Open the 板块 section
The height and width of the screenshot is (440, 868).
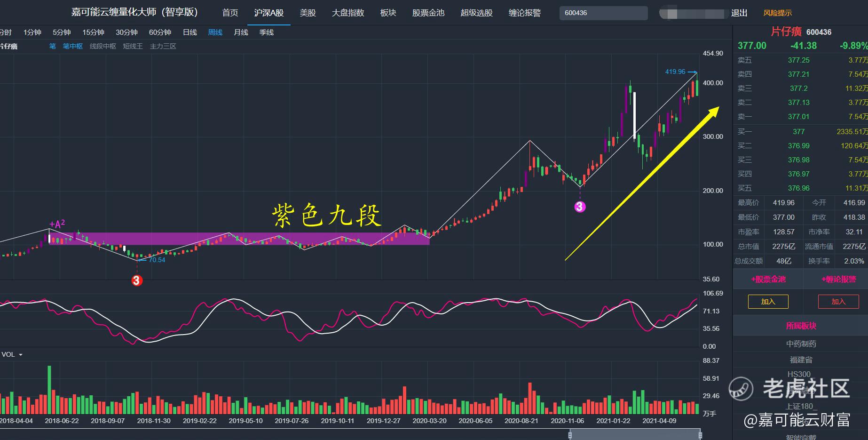388,13
